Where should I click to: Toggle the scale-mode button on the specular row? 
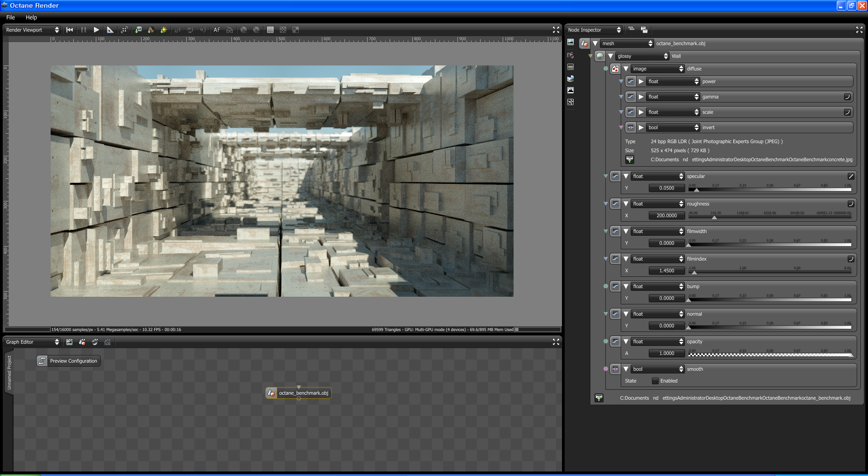click(x=850, y=176)
